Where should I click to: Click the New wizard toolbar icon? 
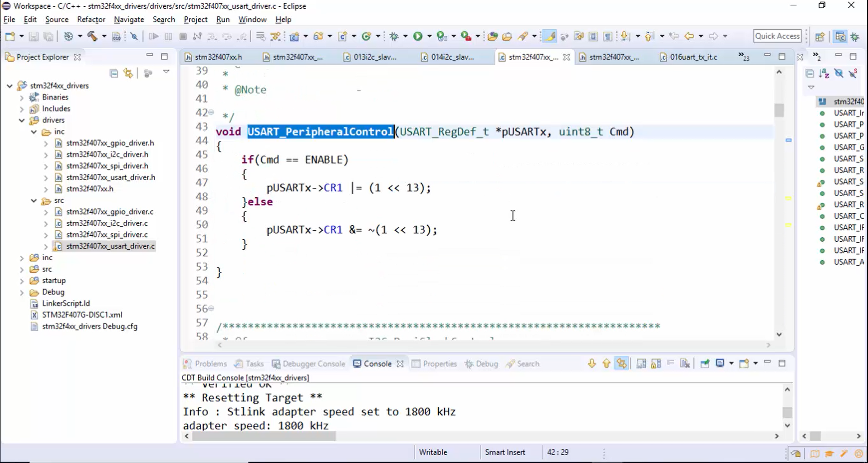tap(10, 36)
